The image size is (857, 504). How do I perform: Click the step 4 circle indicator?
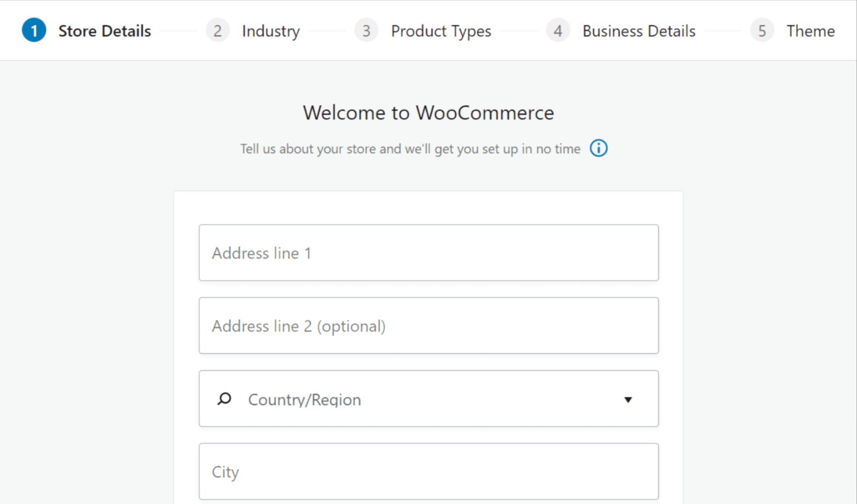point(558,30)
